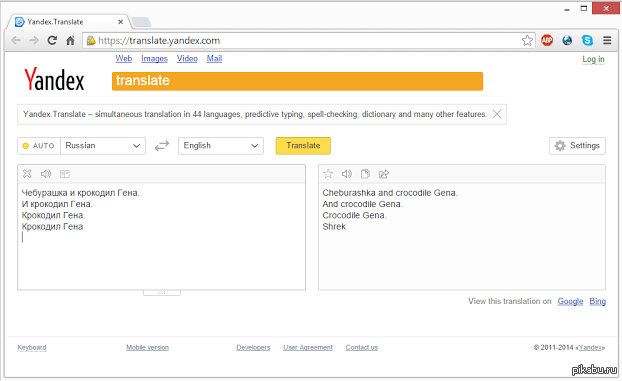622x381 pixels.
Task: Open the Mail link
Action: pos(214,59)
